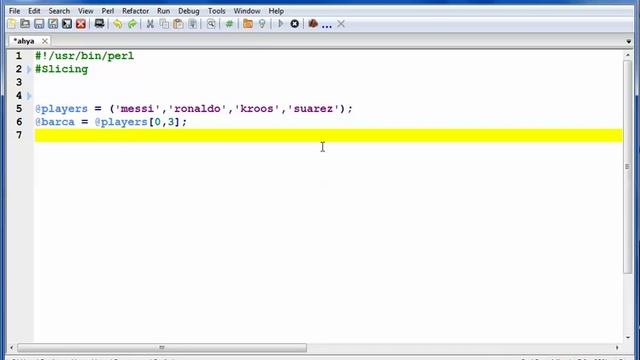Click the 'kroos' string
This screenshot has width=640, height=360.
click(257, 109)
